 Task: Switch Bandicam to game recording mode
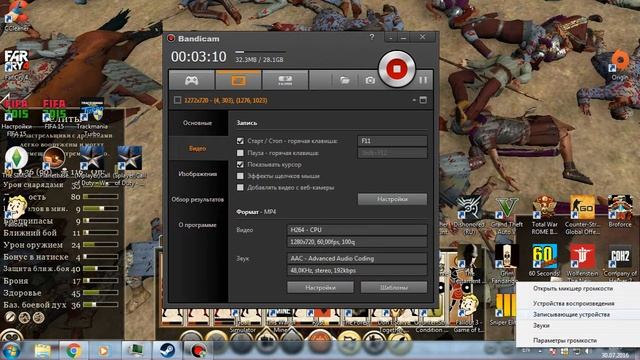point(191,80)
